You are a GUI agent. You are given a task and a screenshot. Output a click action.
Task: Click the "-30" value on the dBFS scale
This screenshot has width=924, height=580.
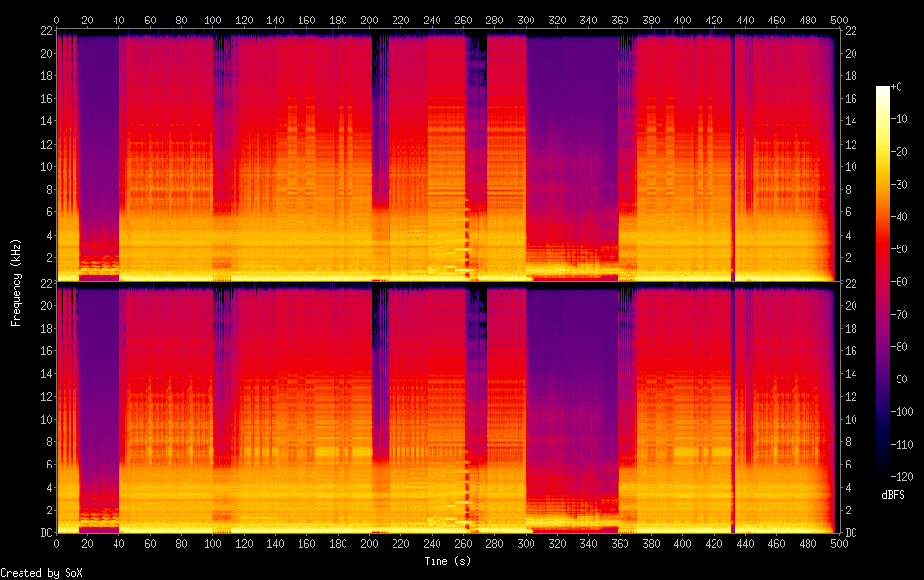(899, 184)
